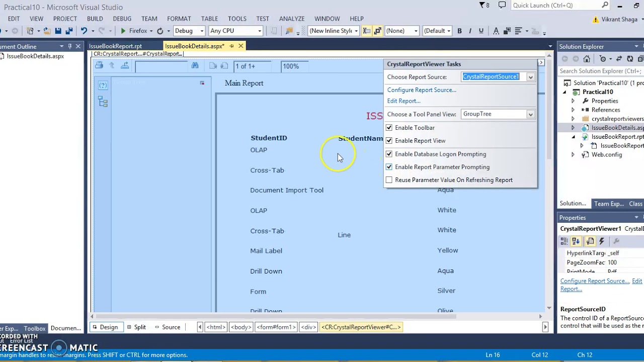Open the ANALYZE menu

coord(292,19)
